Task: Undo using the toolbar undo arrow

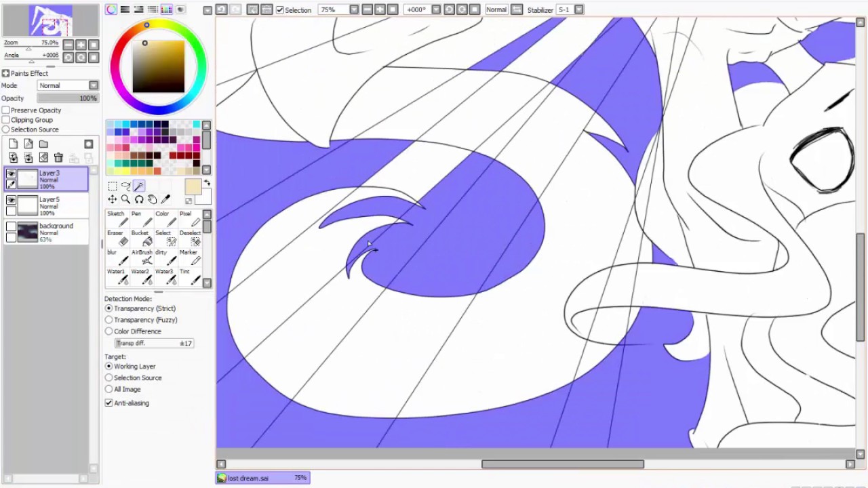Action: [221, 9]
